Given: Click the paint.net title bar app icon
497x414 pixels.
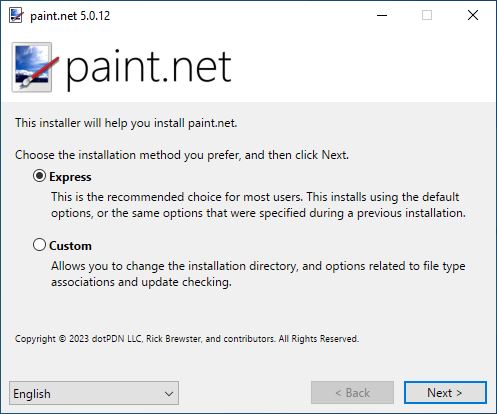Looking at the screenshot, I should pos(16,16).
